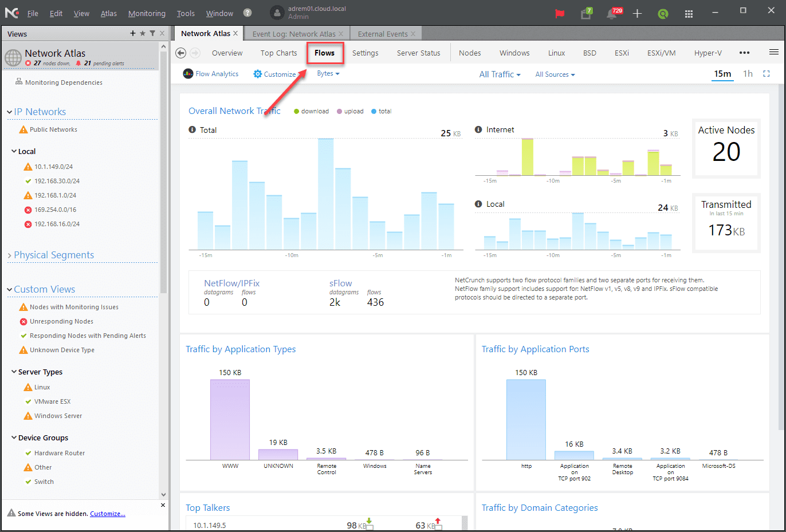Open the apps grid icon in title bar
This screenshot has width=786, height=532.
tap(689, 14)
